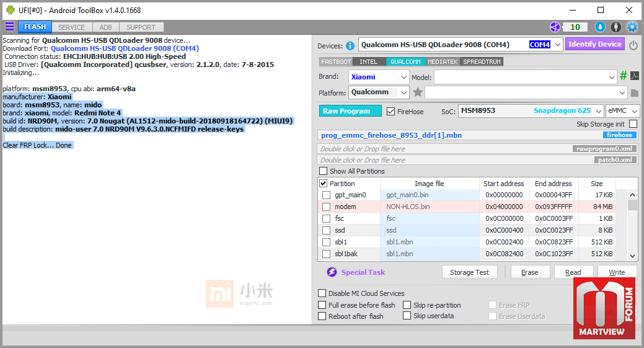Screen dimensions: 644x348
Task: Select the INTEL mode tab
Action: tap(368, 61)
